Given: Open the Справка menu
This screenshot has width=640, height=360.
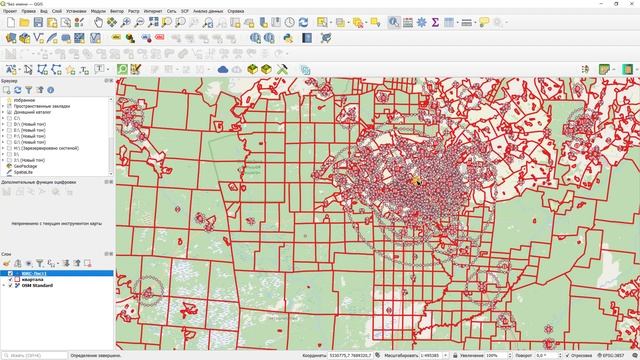Looking at the screenshot, I should [236, 11].
